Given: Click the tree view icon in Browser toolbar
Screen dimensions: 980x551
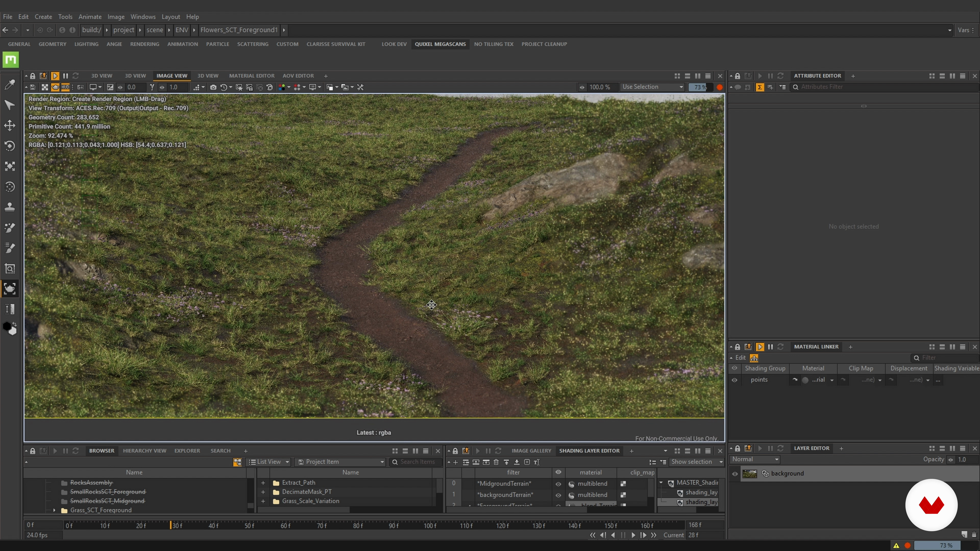Looking at the screenshot, I should 237,462.
